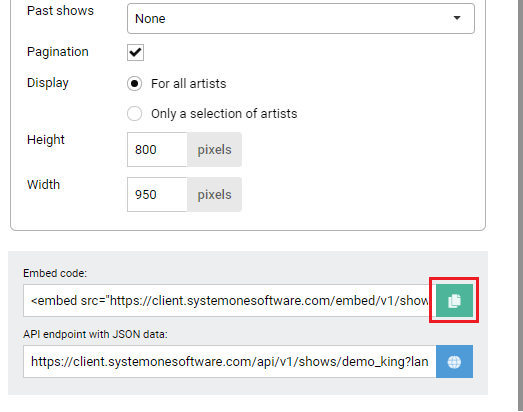Click the 'pixels' unit beside Width
This screenshot has width=523, height=412.
point(214,194)
